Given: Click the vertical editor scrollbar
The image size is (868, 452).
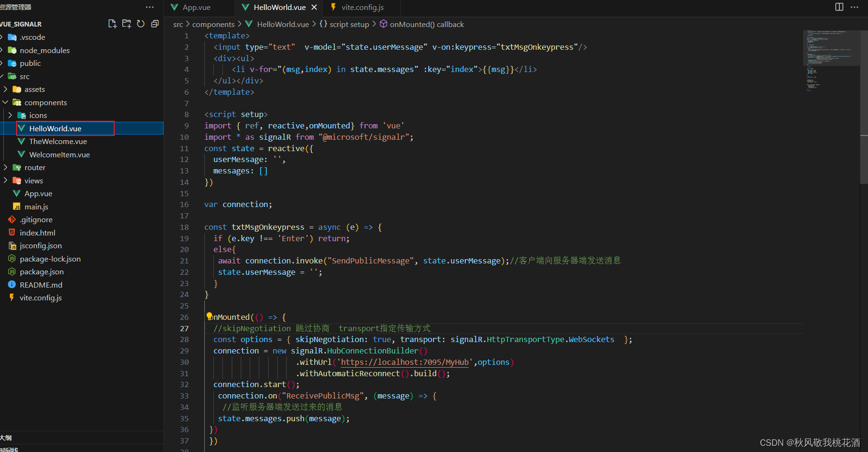Looking at the screenshot, I should tap(864, 107).
